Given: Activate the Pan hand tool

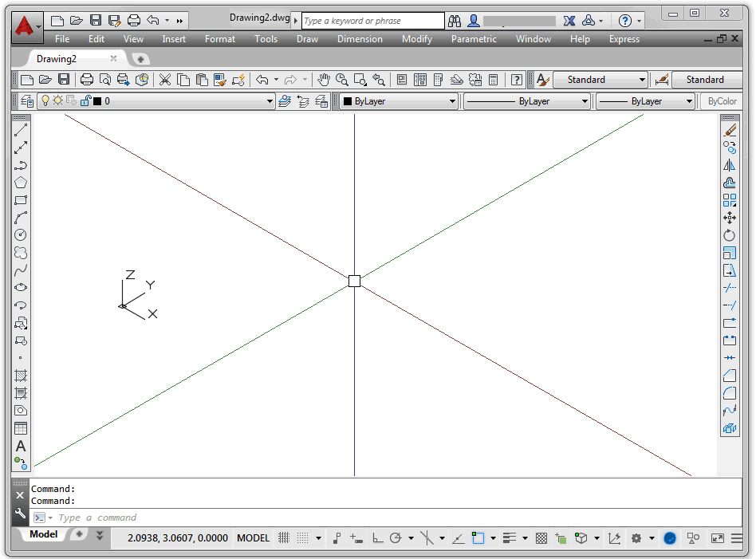Looking at the screenshot, I should tap(323, 80).
